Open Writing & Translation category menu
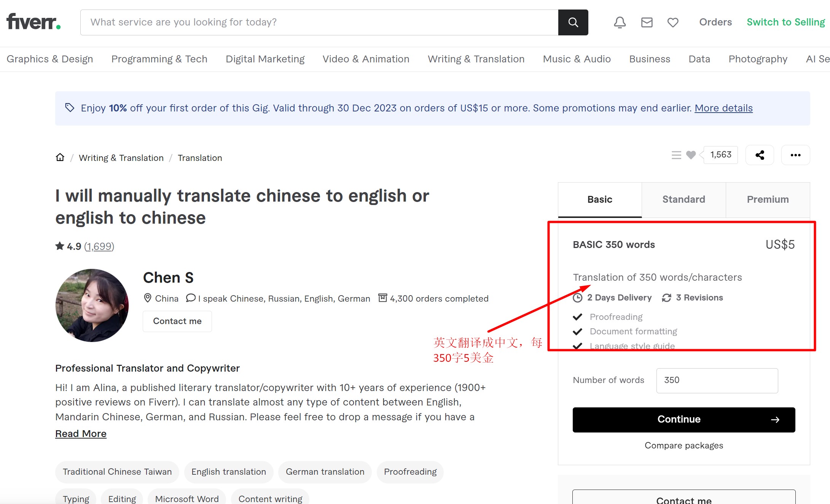Viewport: 830px width, 504px height. click(476, 59)
